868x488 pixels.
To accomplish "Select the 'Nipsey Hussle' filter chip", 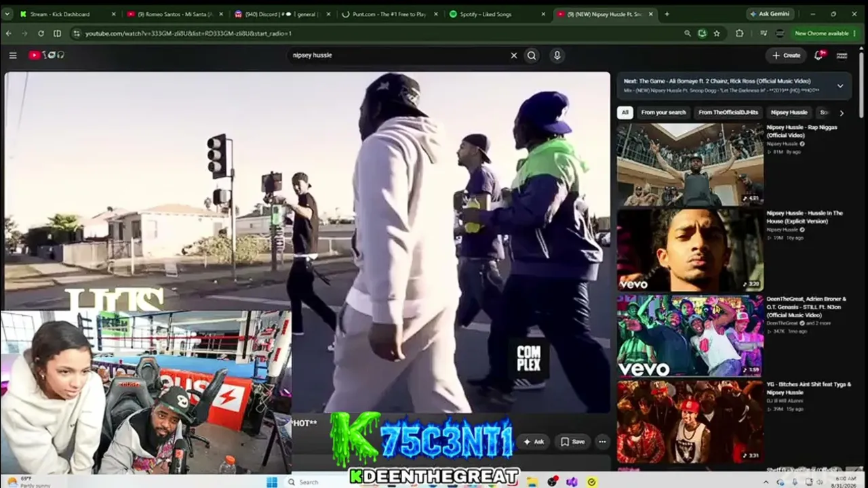I will click(789, 113).
